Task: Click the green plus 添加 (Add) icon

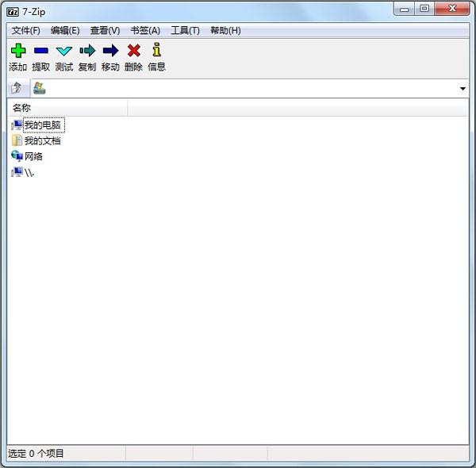Action: (17, 51)
